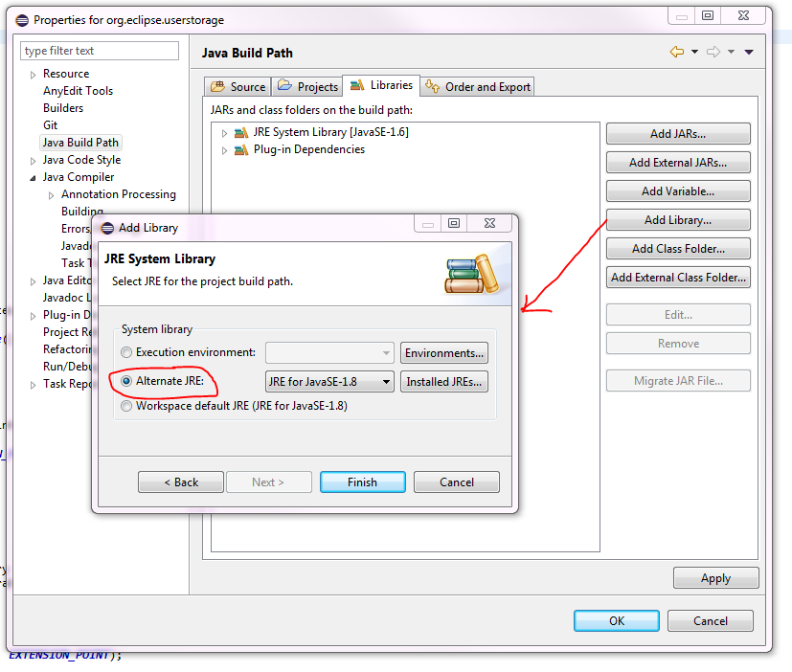Image resolution: width=792 pixels, height=672 pixels.
Task: Expand the Plug-in Development tree item
Action: point(33,317)
